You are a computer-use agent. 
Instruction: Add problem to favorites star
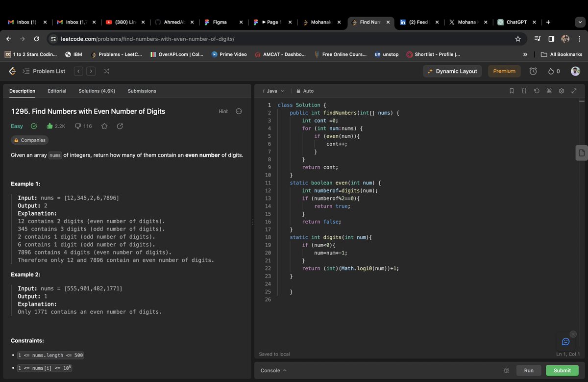(x=104, y=126)
